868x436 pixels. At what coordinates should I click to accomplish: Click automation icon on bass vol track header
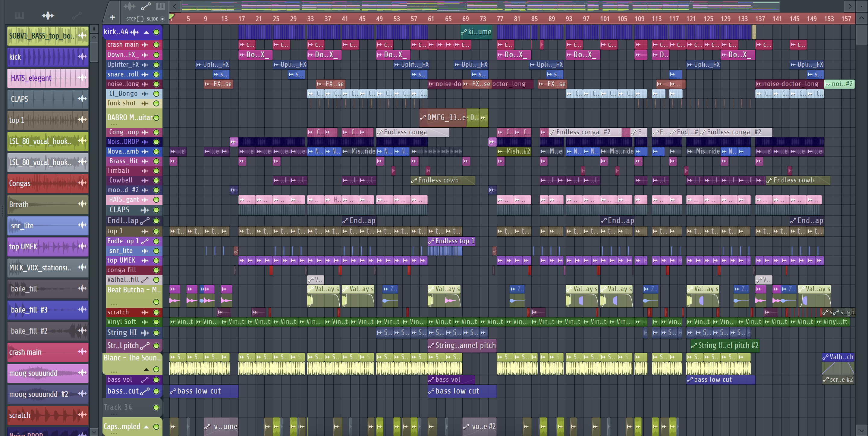tap(145, 380)
